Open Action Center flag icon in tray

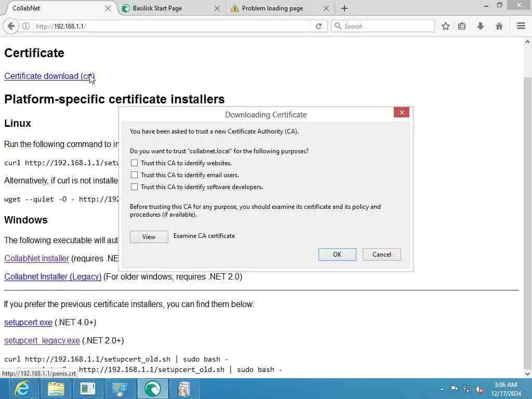454,389
